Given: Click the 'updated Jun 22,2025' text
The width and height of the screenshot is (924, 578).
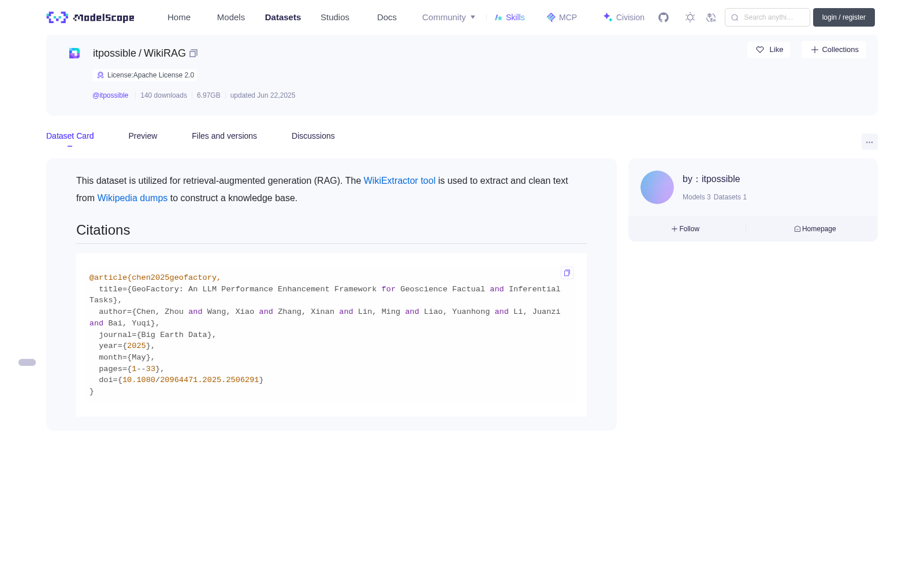Looking at the screenshot, I should (x=263, y=95).
